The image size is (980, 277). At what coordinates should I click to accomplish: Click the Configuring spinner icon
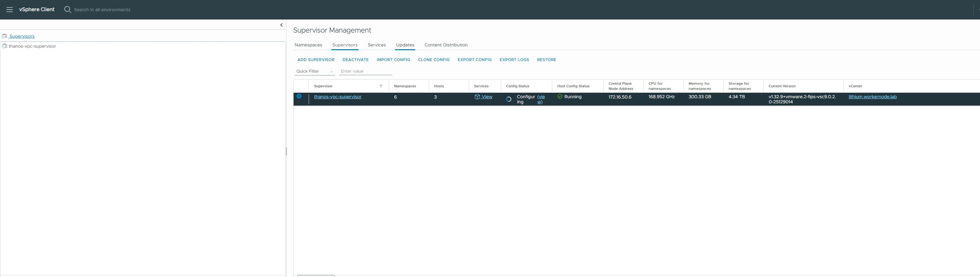(509, 99)
